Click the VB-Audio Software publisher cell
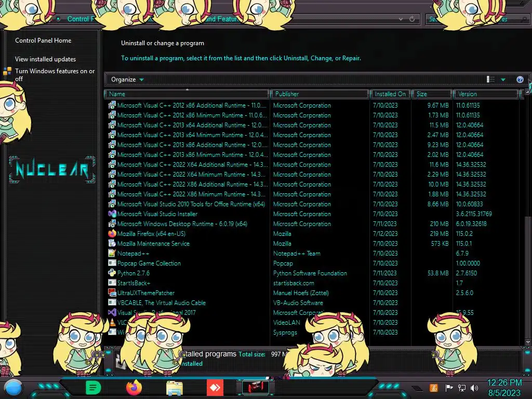 click(298, 303)
